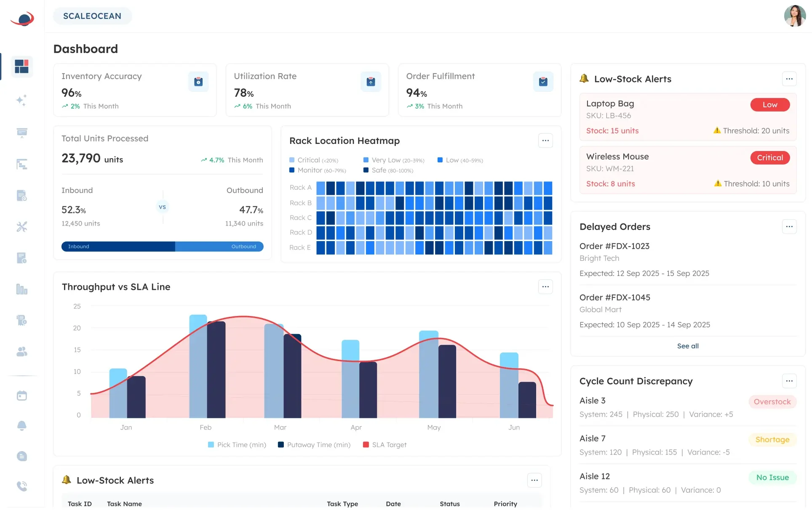This screenshot has height=510, width=812.
Task: Select the AI assistant sparkles icon
Action: [x=21, y=101]
